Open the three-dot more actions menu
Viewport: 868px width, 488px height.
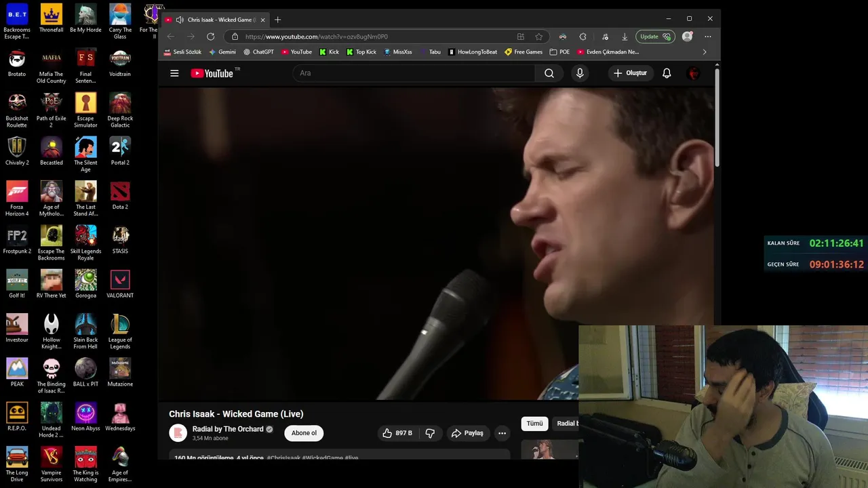tap(502, 433)
